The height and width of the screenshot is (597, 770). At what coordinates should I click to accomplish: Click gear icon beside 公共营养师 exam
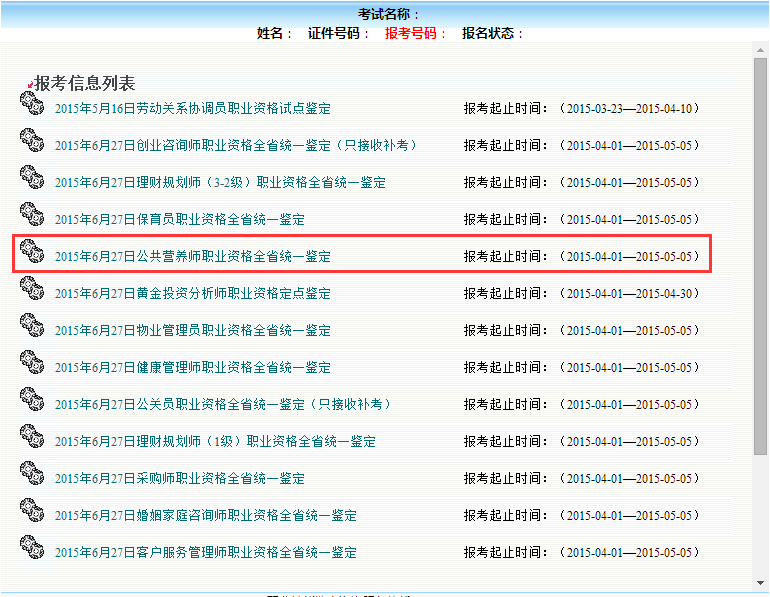[x=32, y=250]
